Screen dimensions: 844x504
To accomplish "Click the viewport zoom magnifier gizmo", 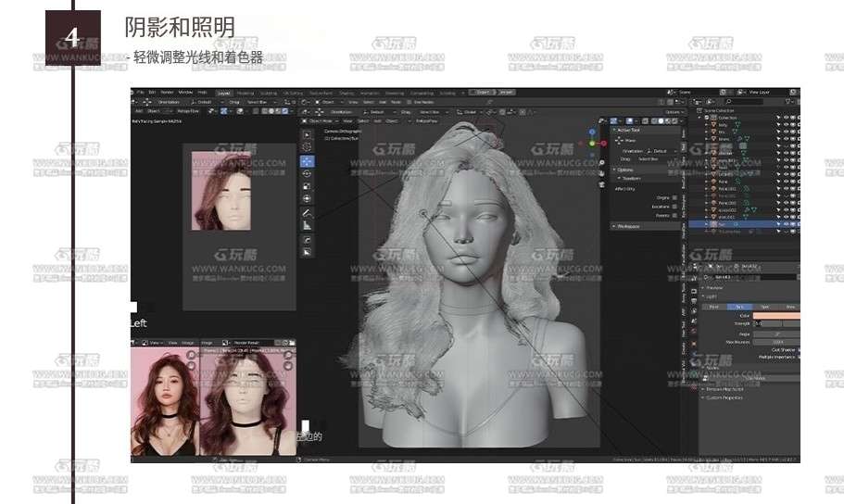I will coord(602,162).
